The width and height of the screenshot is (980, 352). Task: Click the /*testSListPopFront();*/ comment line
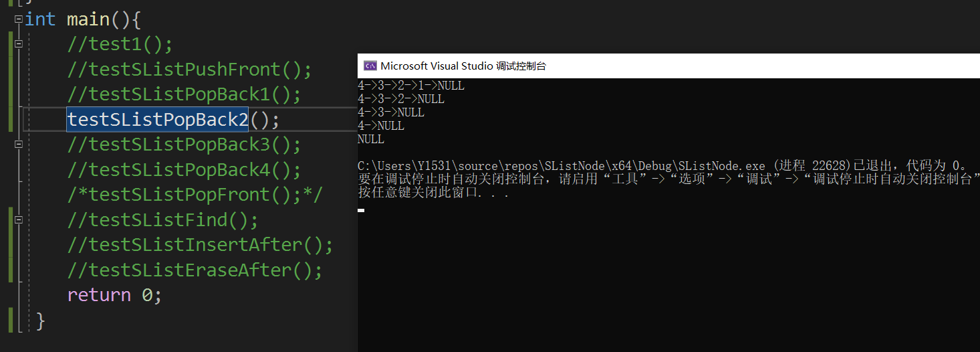(x=195, y=195)
